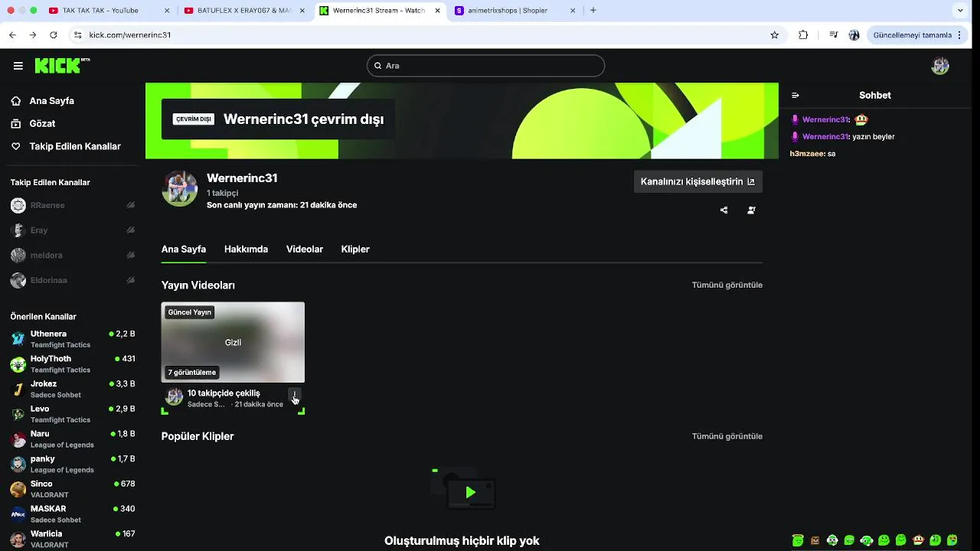Insert the green headset emote

[867, 540]
